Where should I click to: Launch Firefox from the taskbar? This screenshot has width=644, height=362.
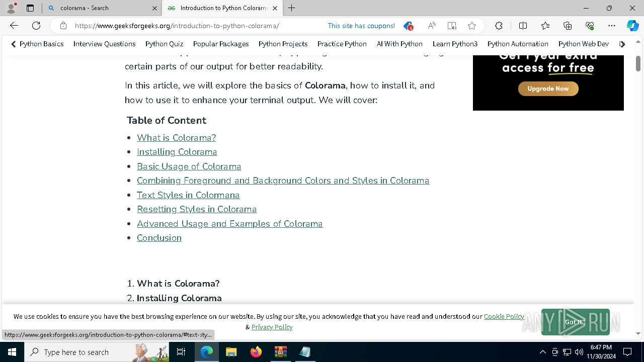point(256,352)
